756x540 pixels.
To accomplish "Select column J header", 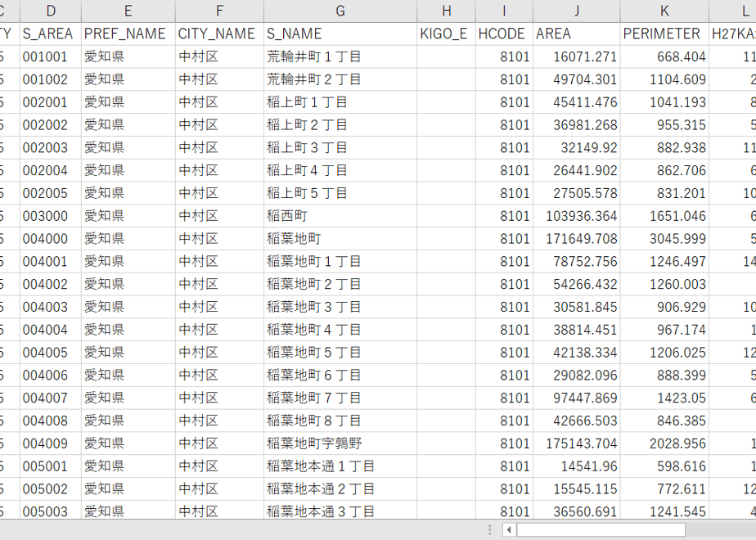I will point(577,11).
